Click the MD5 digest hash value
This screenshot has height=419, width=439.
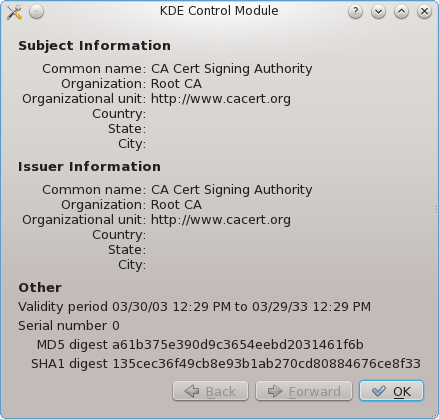pyautogui.click(x=238, y=345)
